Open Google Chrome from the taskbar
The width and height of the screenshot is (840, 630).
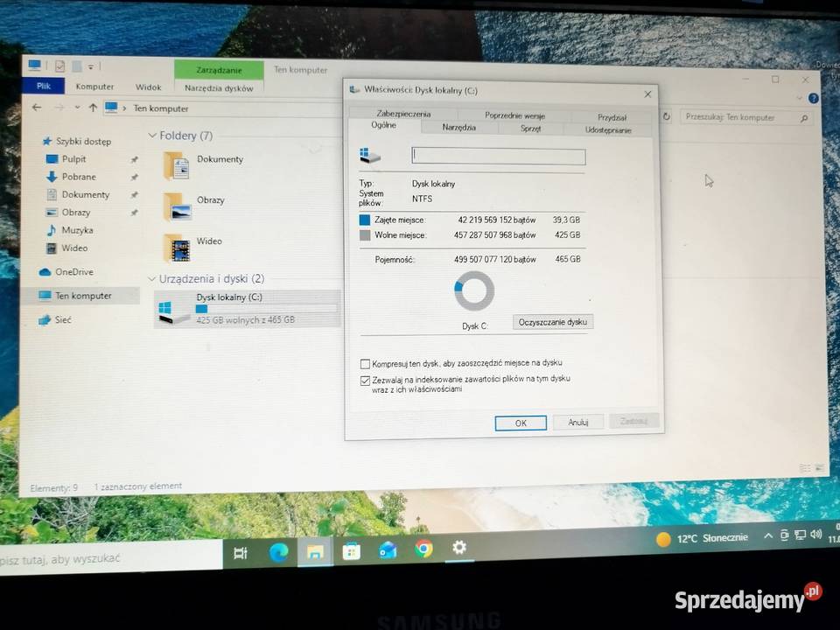pyautogui.click(x=423, y=551)
